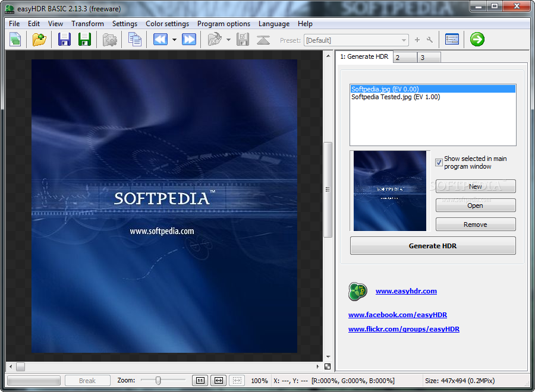
Task: Click the Break button
Action: 87,381
